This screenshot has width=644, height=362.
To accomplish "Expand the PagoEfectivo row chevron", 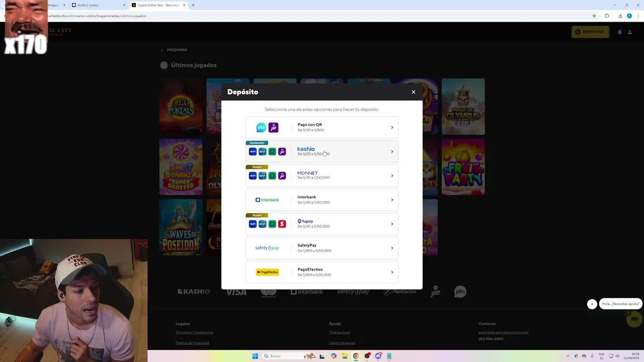I will tap(392, 272).
